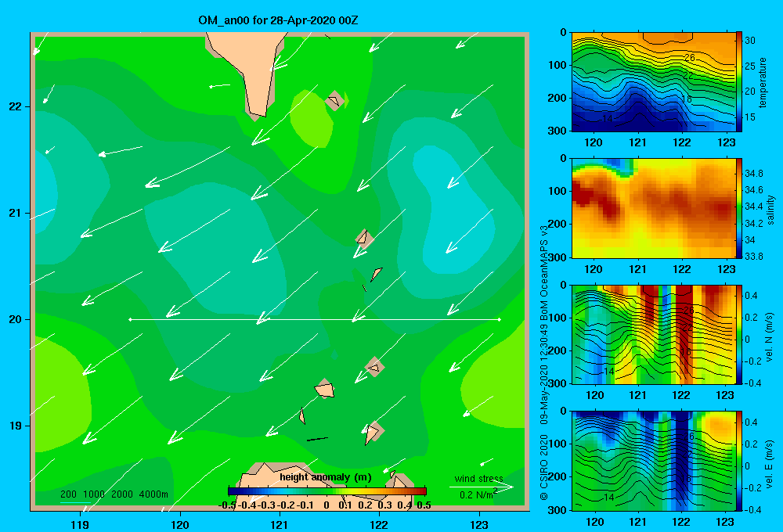Image resolution: width=783 pixels, height=532 pixels.
Task: Click longitude 122 on the map axis
Action: click(x=379, y=524)
